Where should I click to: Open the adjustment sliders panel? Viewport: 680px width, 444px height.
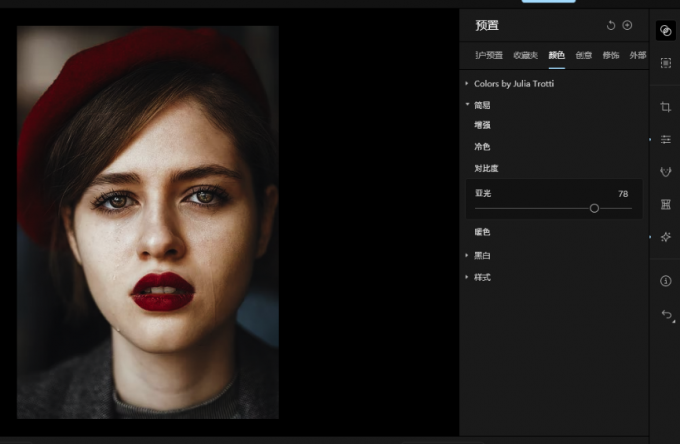point(665,139)
